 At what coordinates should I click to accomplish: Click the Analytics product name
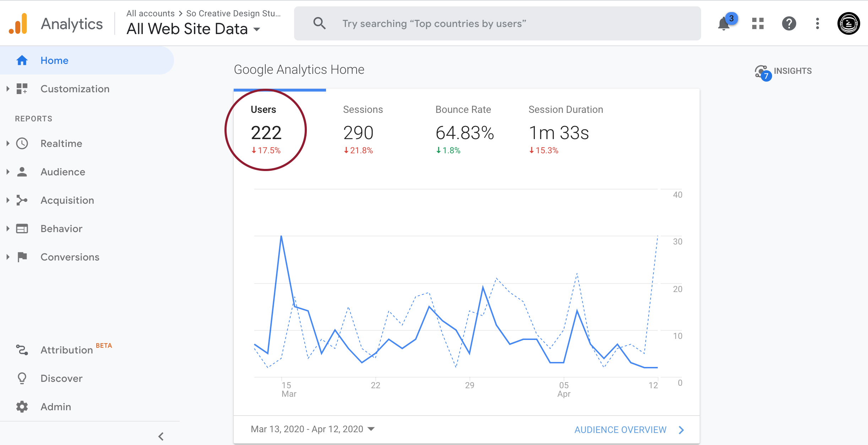pos(72,24)
